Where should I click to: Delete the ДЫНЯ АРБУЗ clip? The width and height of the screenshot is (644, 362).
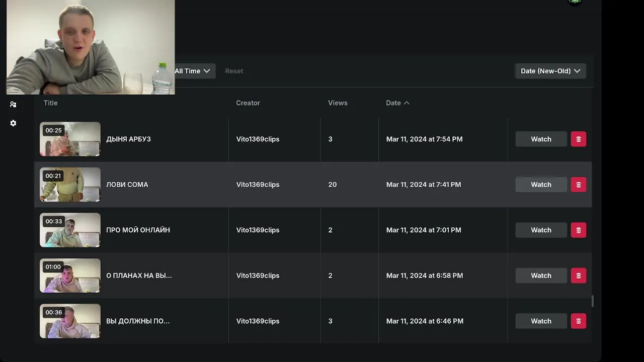pos(578,139)
